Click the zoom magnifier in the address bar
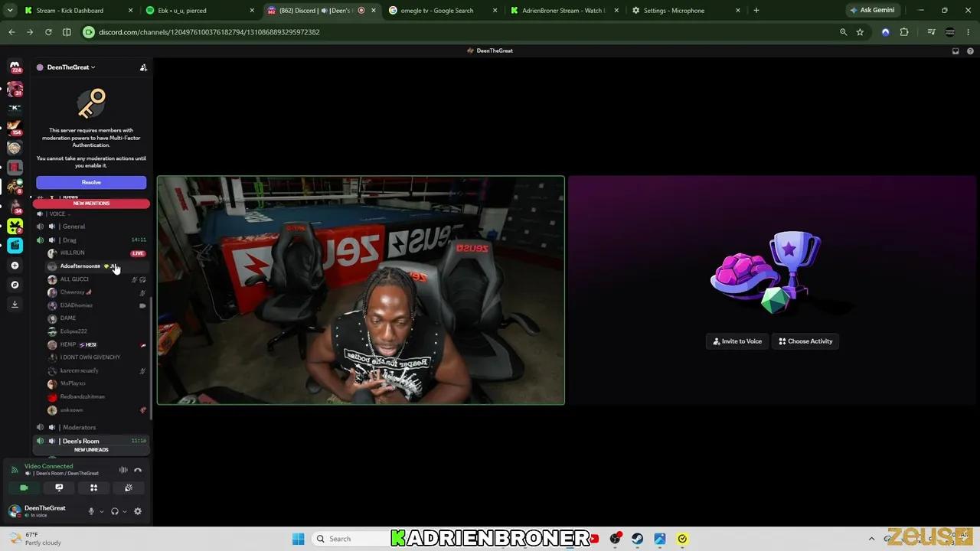980x551 pixels. (x=843, y=32)
